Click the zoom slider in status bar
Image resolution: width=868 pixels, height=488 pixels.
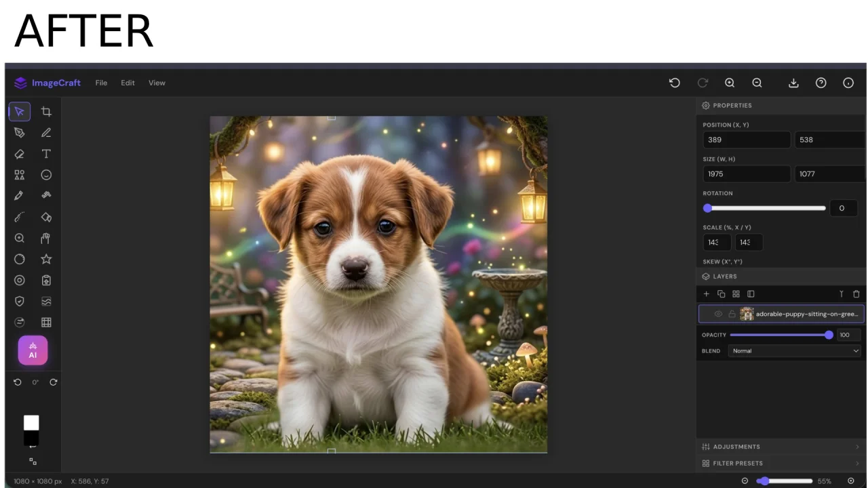[785, 481]
